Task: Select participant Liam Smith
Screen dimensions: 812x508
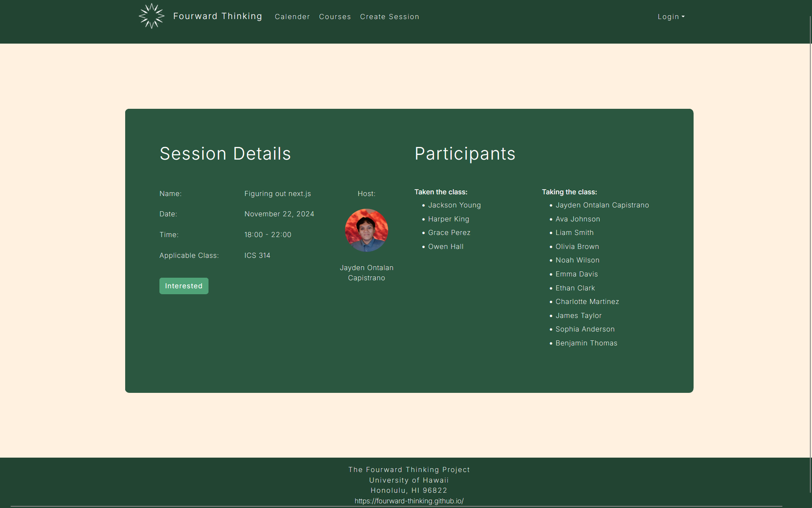Action: pos(574,232)
